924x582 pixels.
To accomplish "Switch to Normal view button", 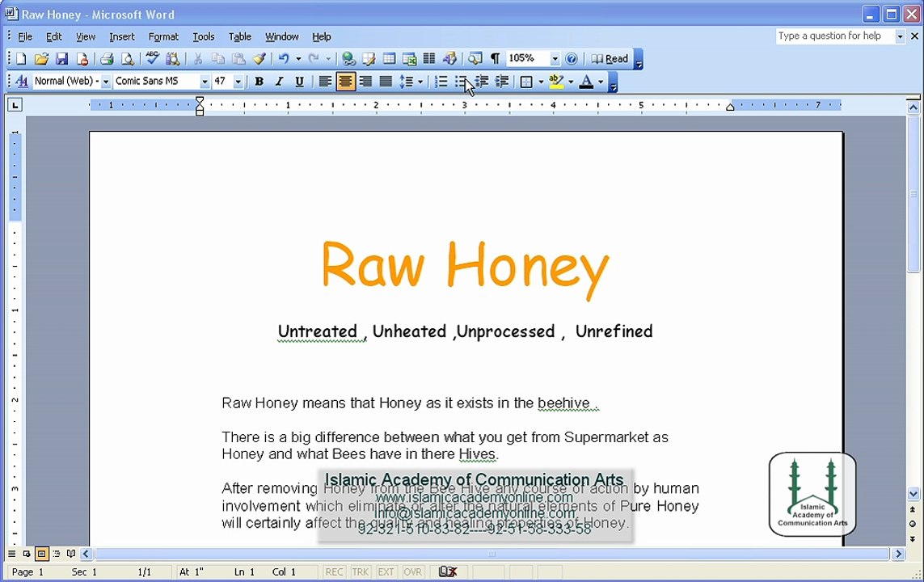I will click(x=12, y=554).
